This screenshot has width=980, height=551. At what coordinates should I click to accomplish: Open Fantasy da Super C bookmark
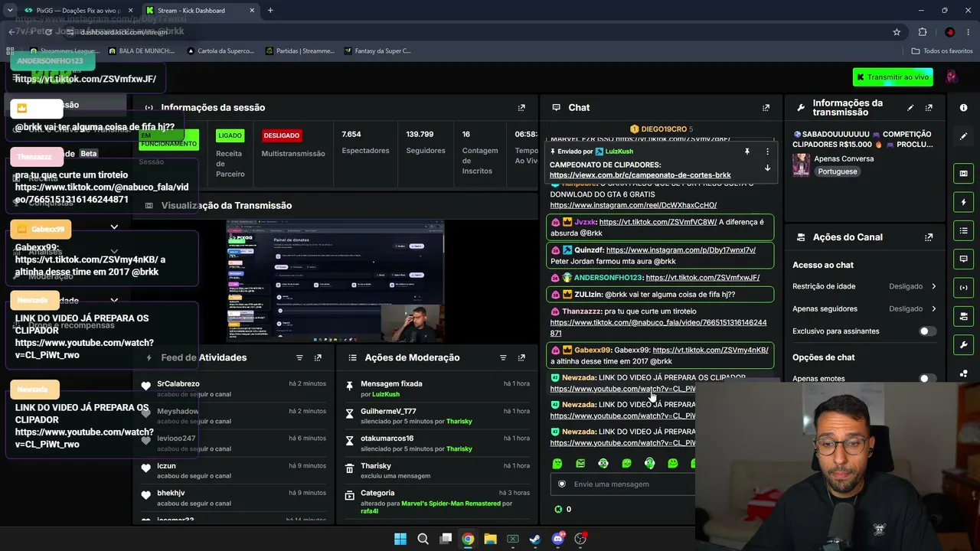pyautogui.click(x=377, y=51)
